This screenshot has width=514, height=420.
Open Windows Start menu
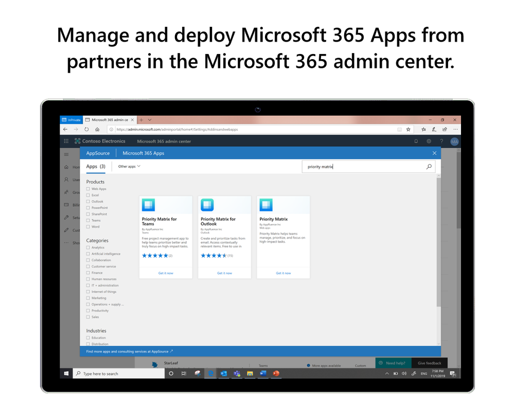tap(66, 374)
